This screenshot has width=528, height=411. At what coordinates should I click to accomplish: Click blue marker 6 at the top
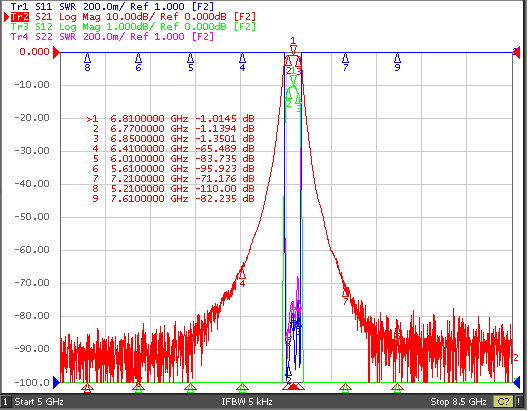[138, 62]
